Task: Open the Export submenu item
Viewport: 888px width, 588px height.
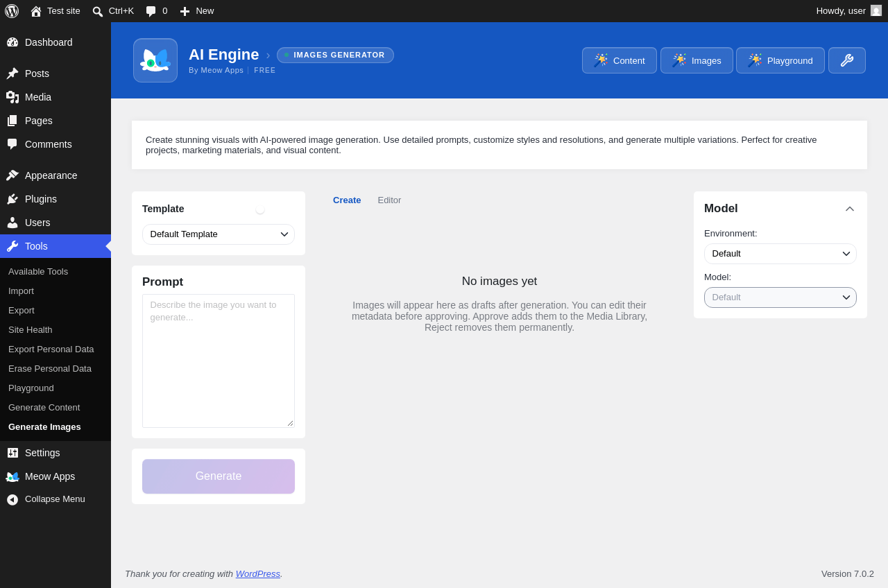Action: [x=22, y=311]
